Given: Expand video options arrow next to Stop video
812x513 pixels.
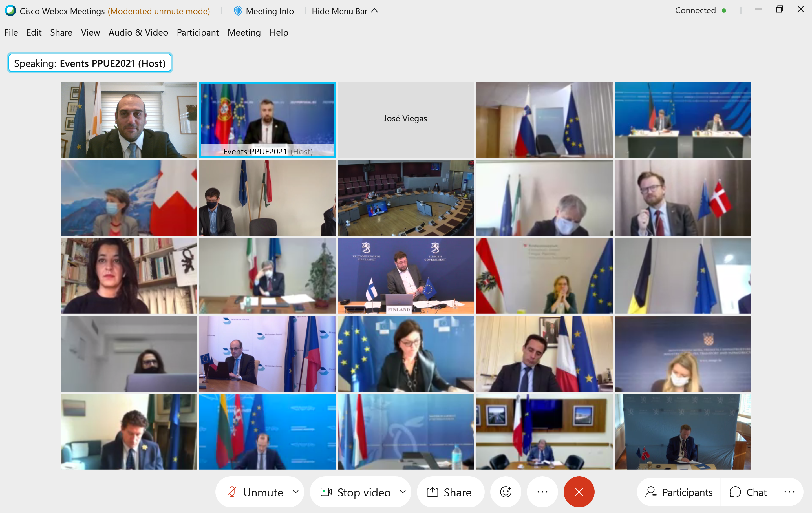Looking at the screenshot, I should pos(403,492).
